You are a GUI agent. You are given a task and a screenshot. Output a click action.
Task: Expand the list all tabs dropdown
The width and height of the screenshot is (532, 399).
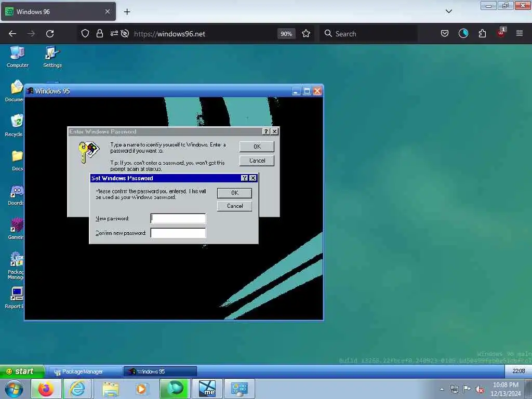448,11
